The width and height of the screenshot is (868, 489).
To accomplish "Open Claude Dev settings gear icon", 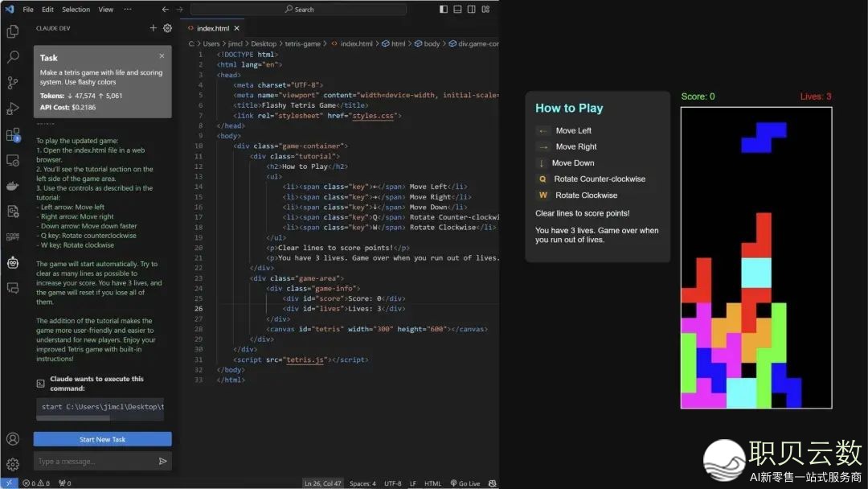I will 168,27.
